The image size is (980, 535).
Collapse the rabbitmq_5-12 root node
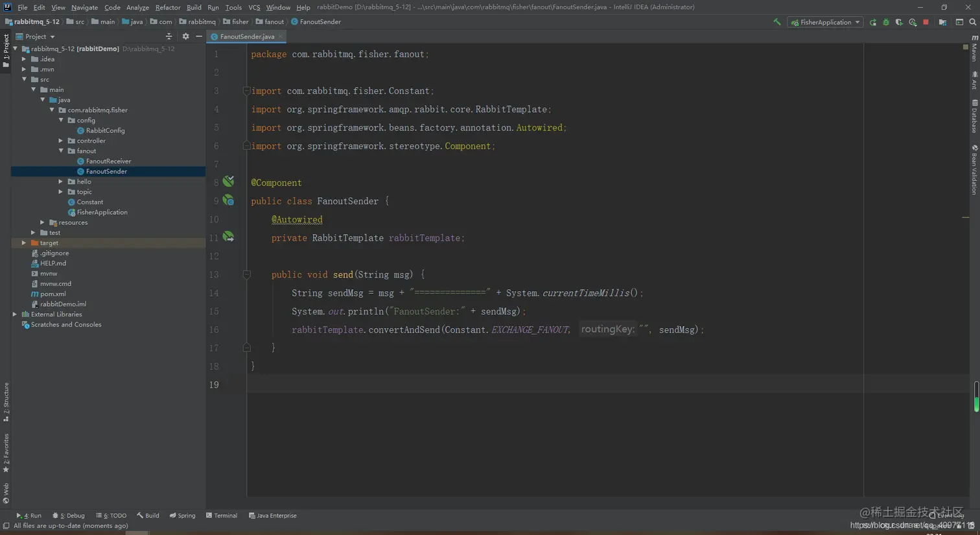click(16, 49)
